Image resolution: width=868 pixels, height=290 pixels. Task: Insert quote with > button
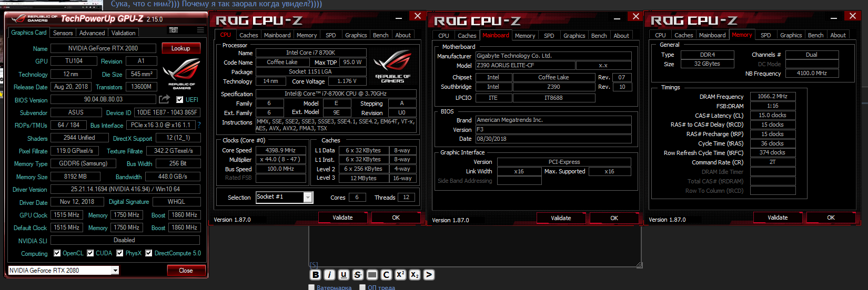(429, 274)
